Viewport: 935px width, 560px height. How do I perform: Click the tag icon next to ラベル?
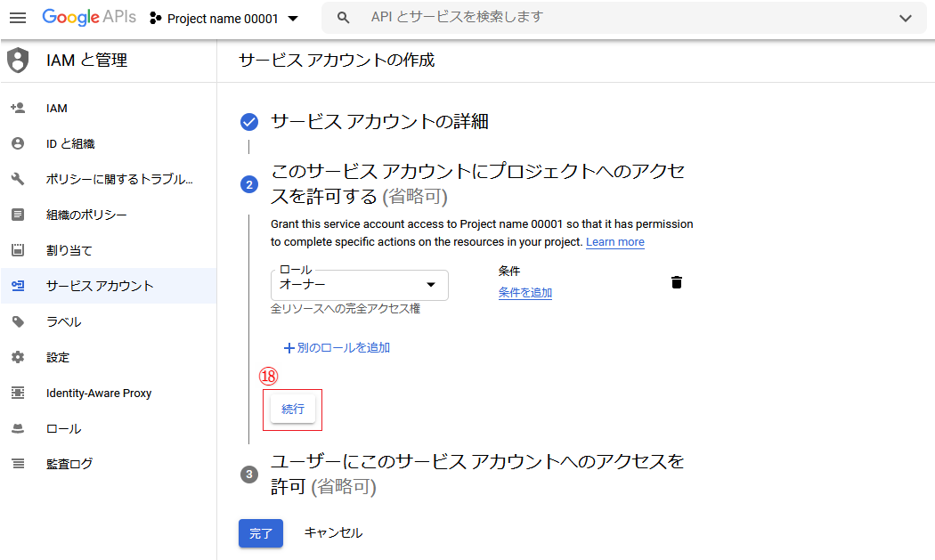[x=18, y=321]
